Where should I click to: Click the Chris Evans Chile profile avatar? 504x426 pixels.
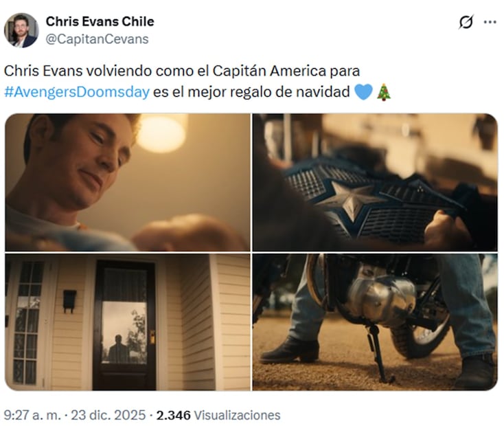coord(21,30)
